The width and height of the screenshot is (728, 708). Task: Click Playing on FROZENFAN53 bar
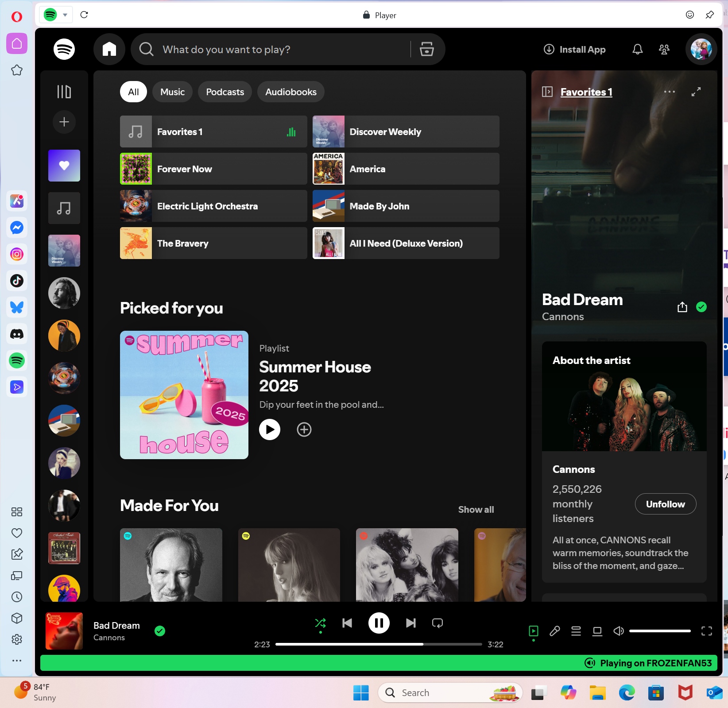(379, 663)
